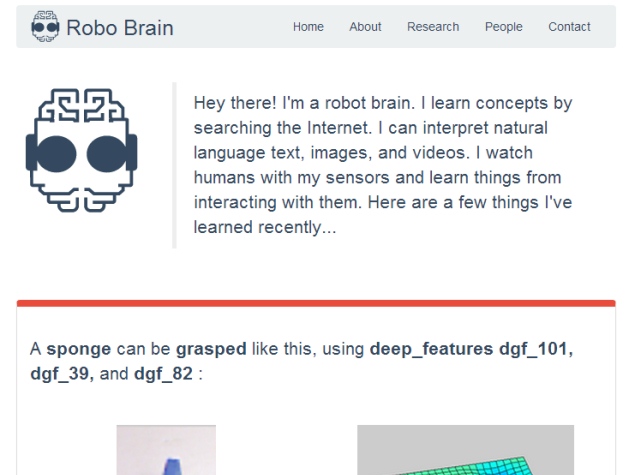This screenshot has width=635, height=475.
Task: Open the Contact page link
Action: click(x=569, y=27)
